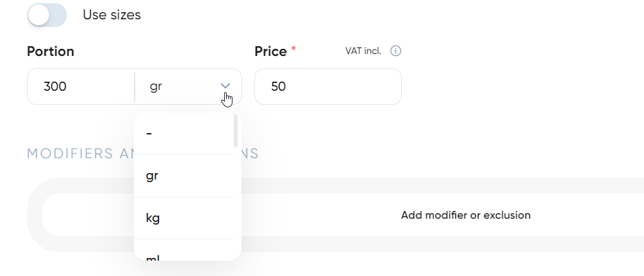Toggle the Use sizes switch
Image resolution: width=644 pixels, height=276 pixels.
pyautogui.click(x=47, y=15)
